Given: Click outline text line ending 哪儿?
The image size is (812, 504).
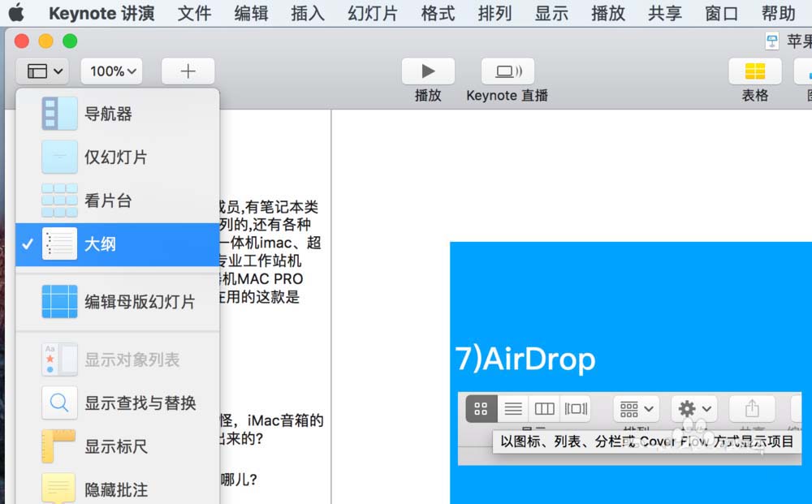Looking at the screenshot, I should tap(239, 480).
